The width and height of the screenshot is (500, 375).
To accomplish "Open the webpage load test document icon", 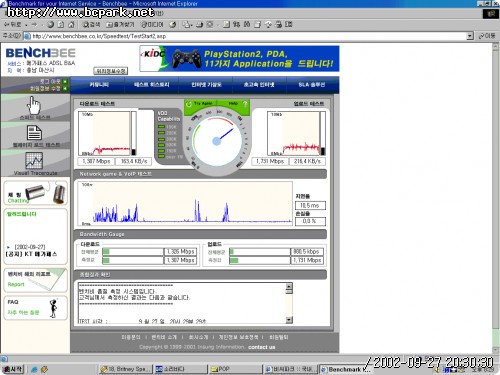I will tap(34, 133).
